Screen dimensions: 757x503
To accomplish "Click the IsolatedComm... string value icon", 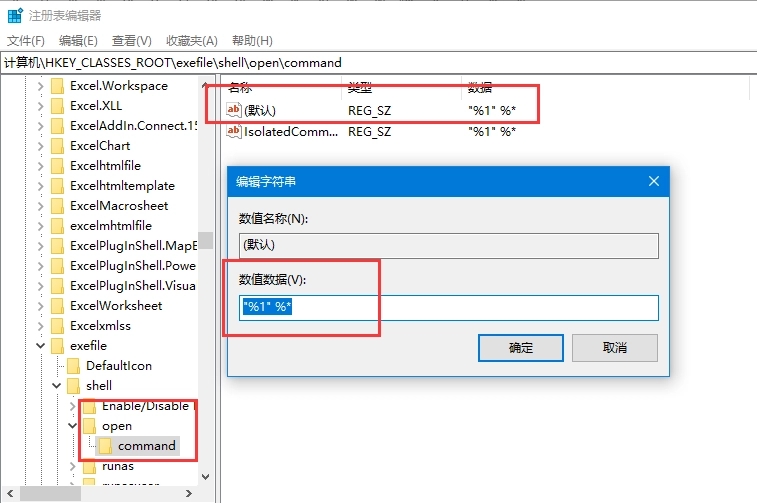I will [234, 131].
